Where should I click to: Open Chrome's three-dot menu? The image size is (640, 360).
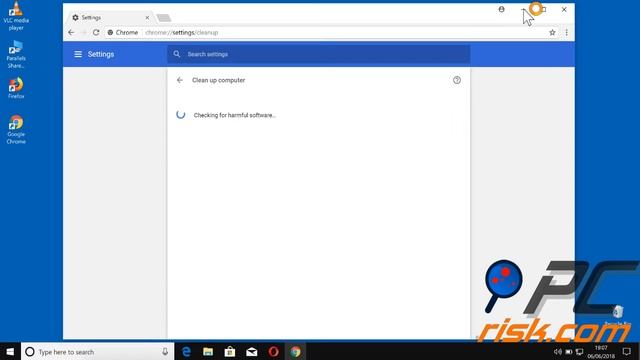567,32
